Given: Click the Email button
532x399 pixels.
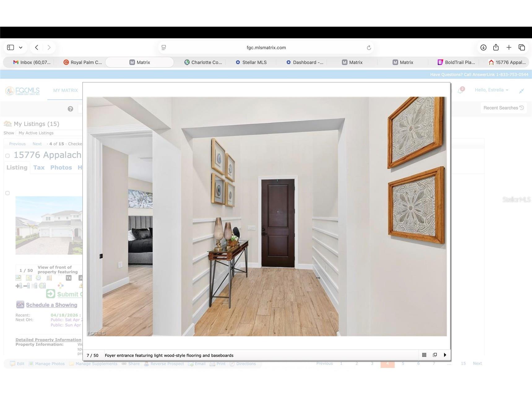Looking at the screenshot, I should [197, 364].
